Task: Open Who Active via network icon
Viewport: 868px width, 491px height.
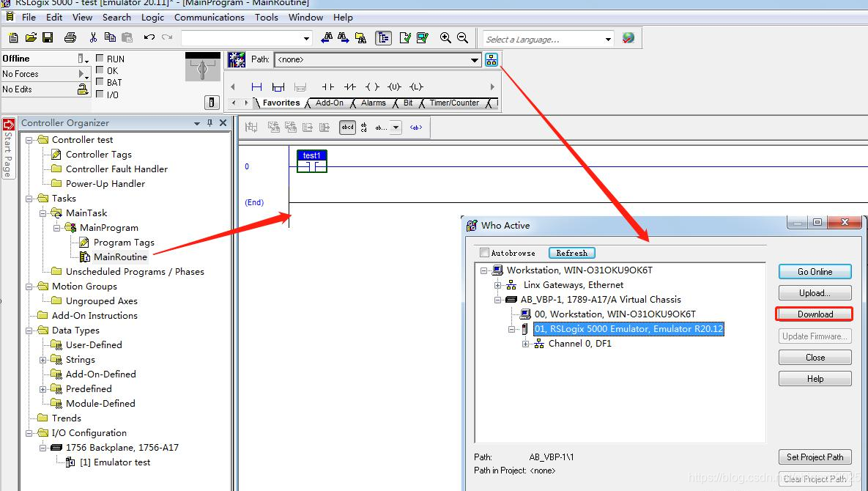Action: click(491, 60)
